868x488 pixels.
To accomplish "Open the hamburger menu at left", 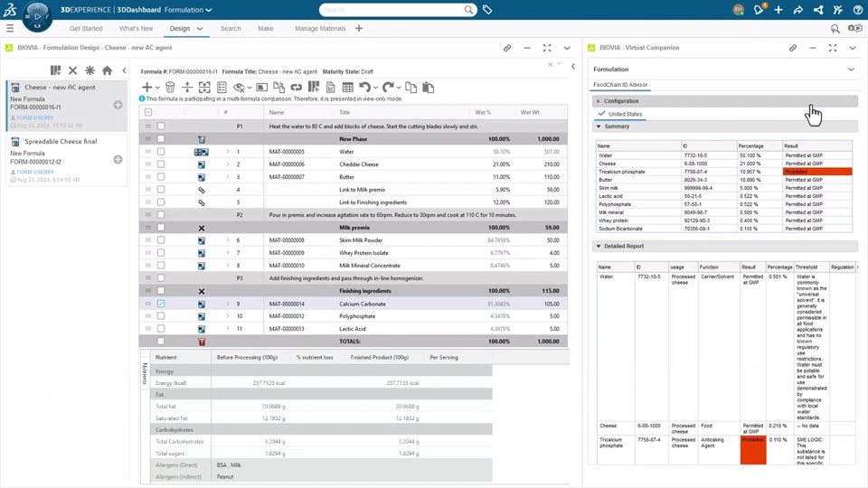I will (10, 28).
